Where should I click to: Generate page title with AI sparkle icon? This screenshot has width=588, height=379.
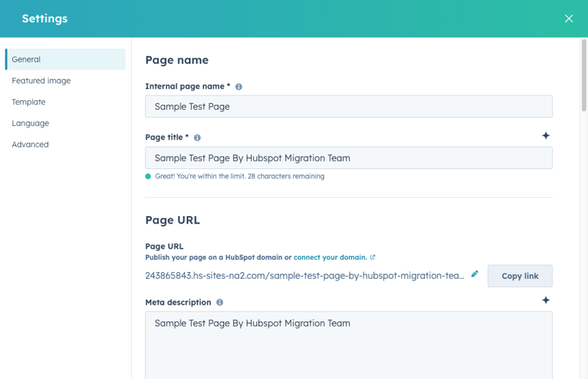pos(546,136)
